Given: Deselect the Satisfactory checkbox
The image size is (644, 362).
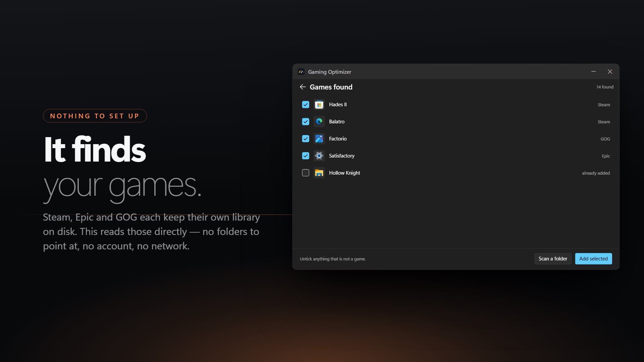Looking at the screenshot, I should pyautogui.click(x=306, y=156).
